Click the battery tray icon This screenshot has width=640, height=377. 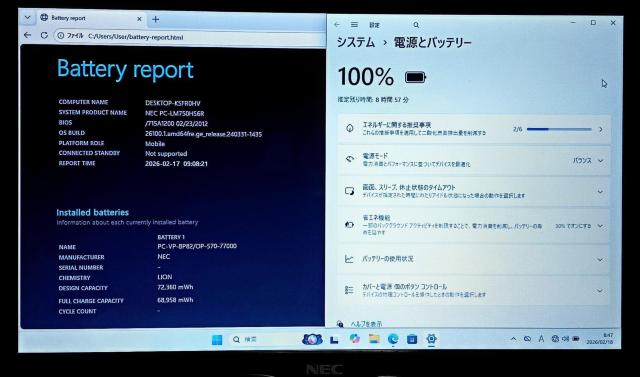tap(576, 339)
